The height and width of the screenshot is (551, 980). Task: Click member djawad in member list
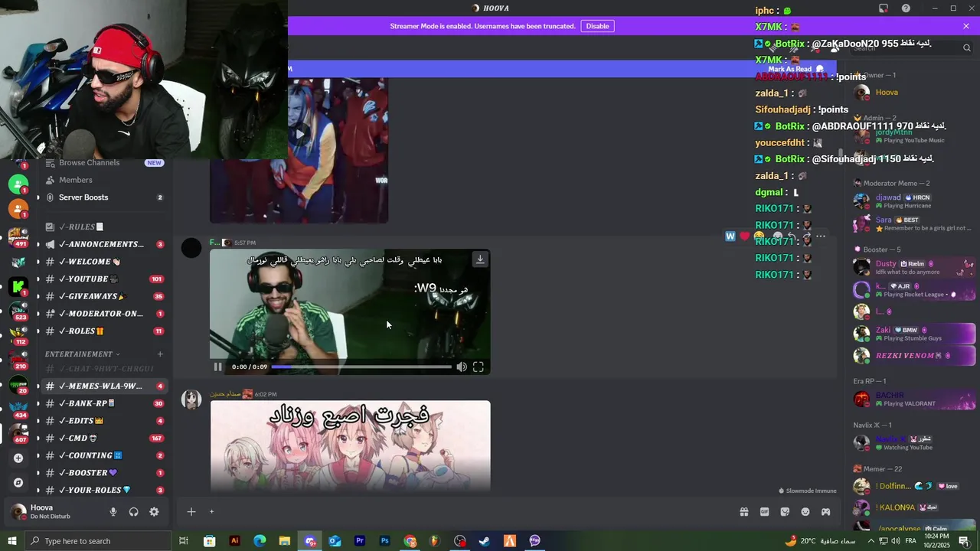913,201
